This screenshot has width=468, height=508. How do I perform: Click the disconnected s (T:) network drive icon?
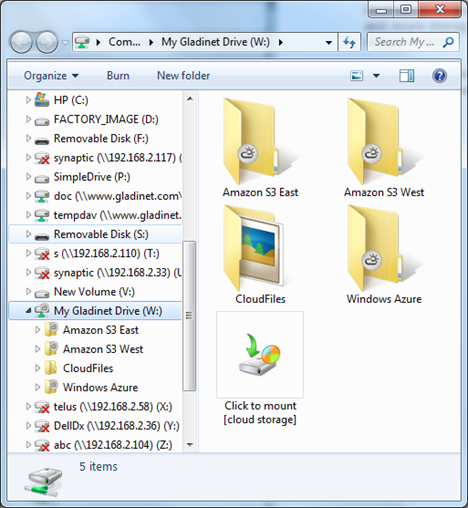[42, 254]
